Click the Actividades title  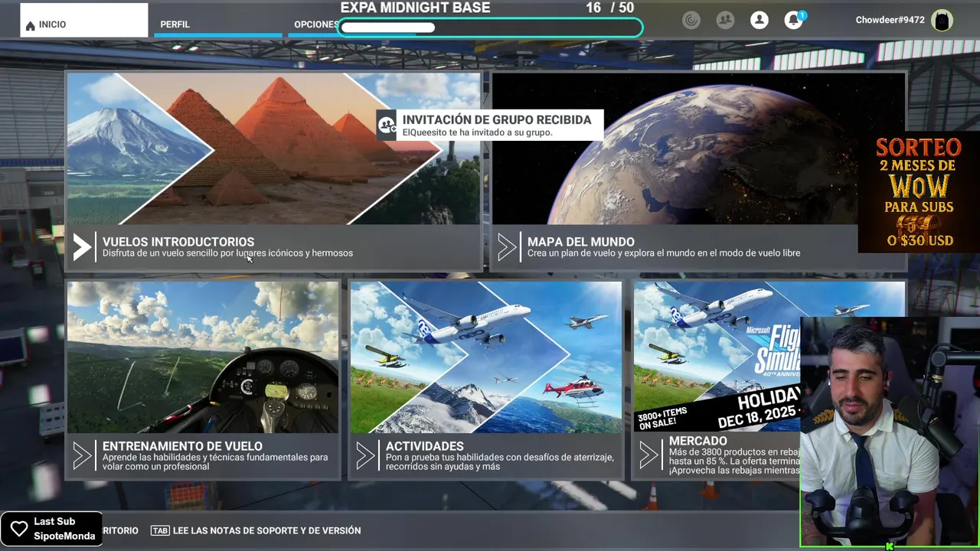(x=425, y=446)
